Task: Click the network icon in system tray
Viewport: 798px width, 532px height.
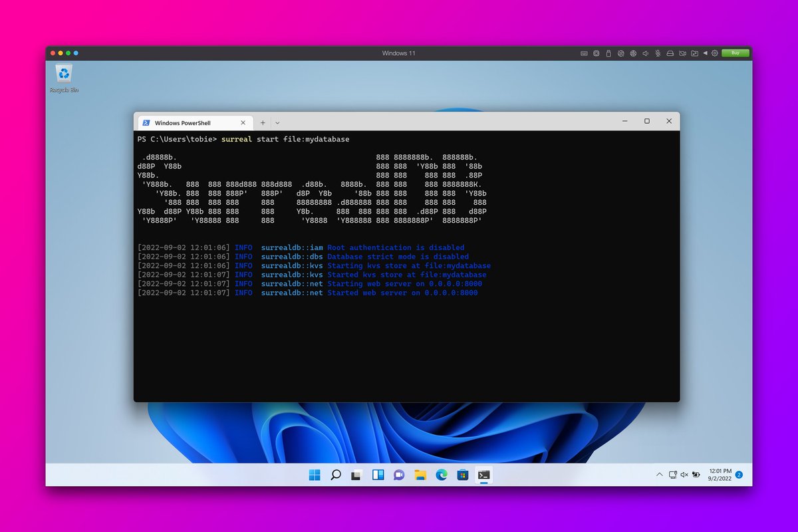Action: [673, 475]
